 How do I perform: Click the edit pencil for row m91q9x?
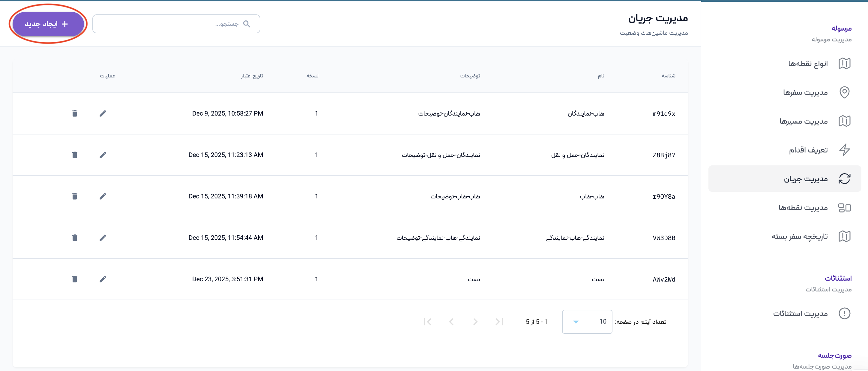pyautogui.click(x=103, y=113)
